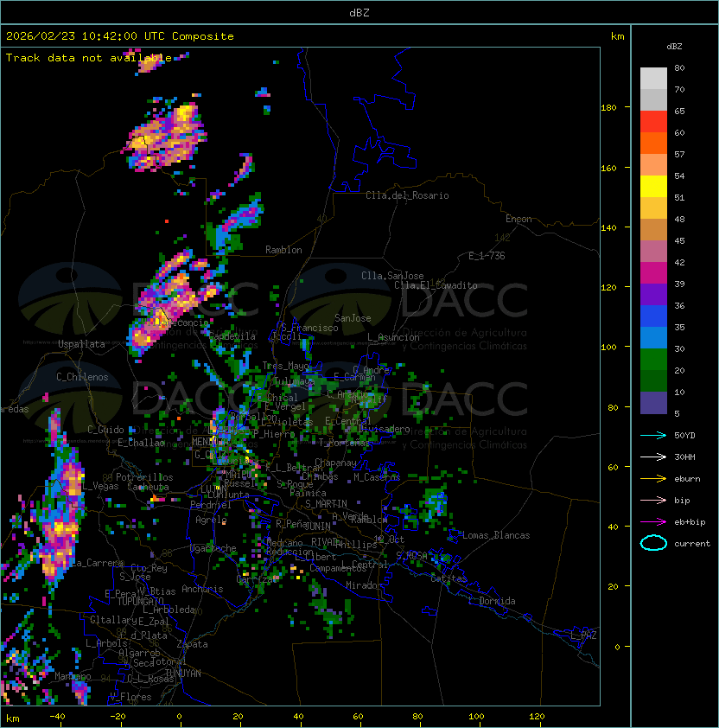Click the 100 km mark on horizontal axis
The width and height of the screenshot is (719, 728).
tap(477, 716)
